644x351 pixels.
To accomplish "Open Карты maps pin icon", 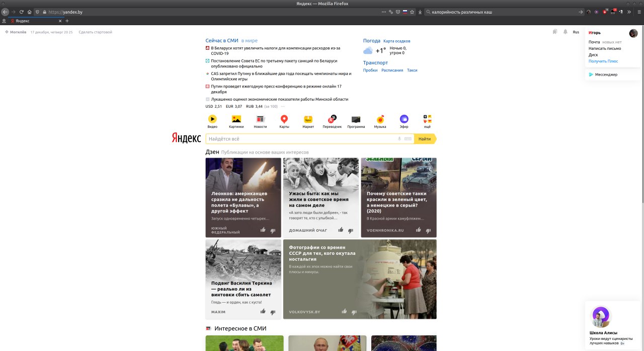I will point(284,119).
